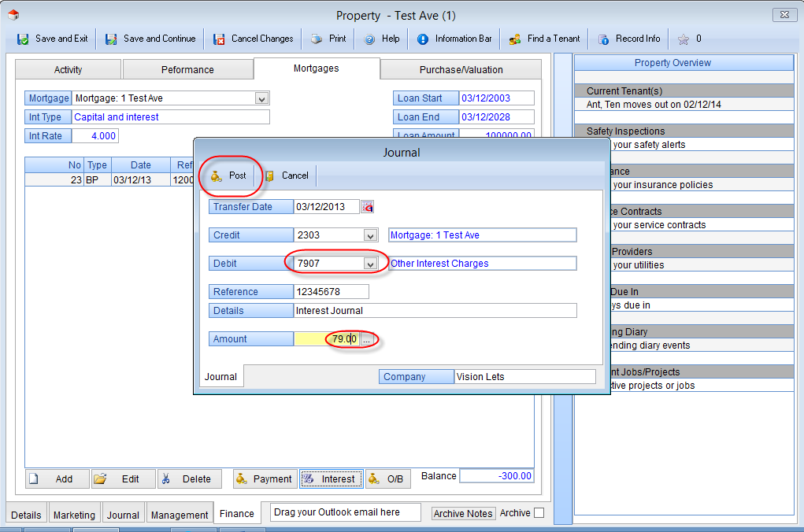Click the Journal tab inside Journal dialog
Image resolution: width=804 pixels, height=532 pixels.
(221, 377)
